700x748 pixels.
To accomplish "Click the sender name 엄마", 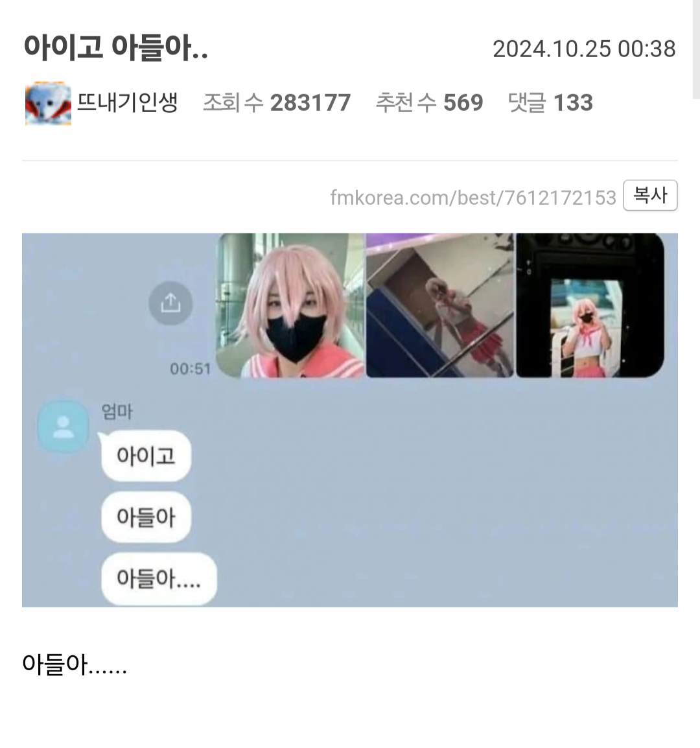I will pos(117,411).
